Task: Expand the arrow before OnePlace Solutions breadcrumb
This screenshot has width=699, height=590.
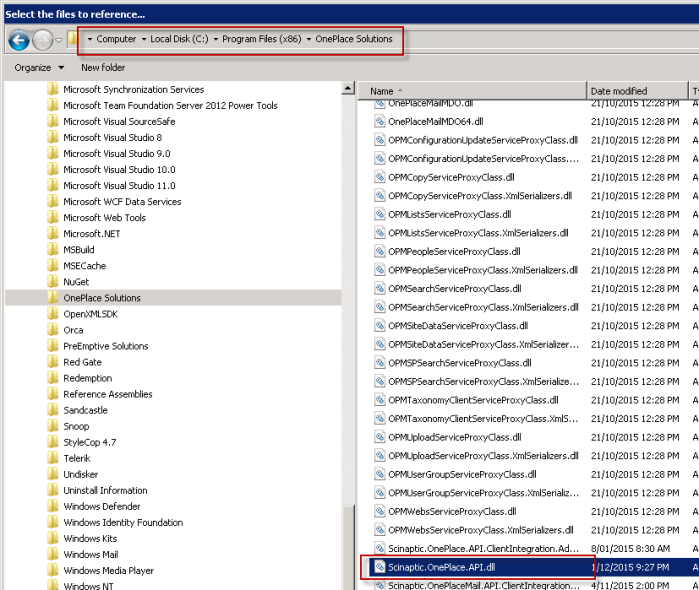Action: 308,39
